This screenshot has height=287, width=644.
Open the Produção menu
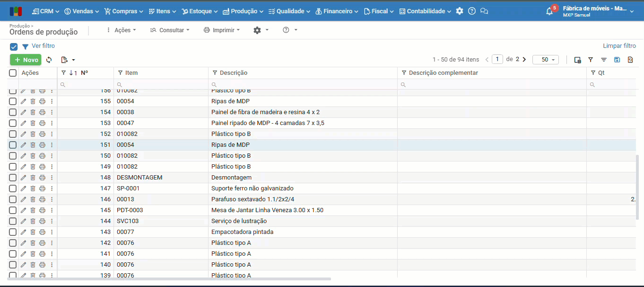coord(244,11)
